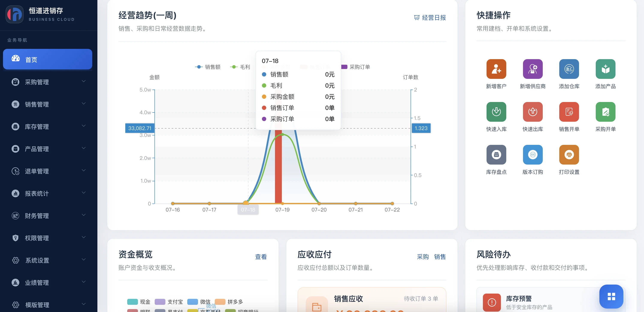Click the 业绩管理 sidebar icon
644x312 pixels.
coord(15,282)
